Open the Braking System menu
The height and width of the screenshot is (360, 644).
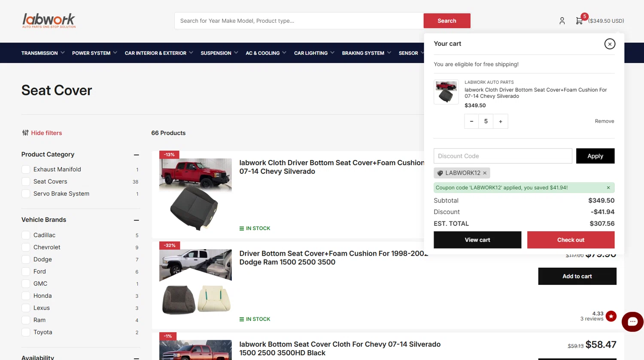point(366,53)
